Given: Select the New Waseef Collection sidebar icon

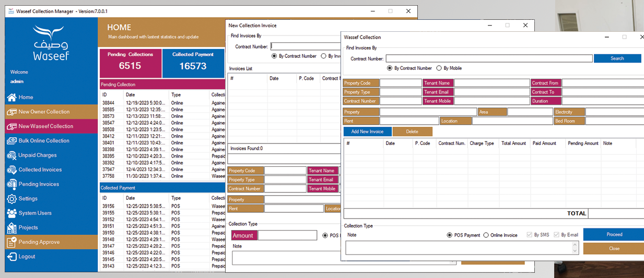Looking at the screenshot, I should pos(11,126).
